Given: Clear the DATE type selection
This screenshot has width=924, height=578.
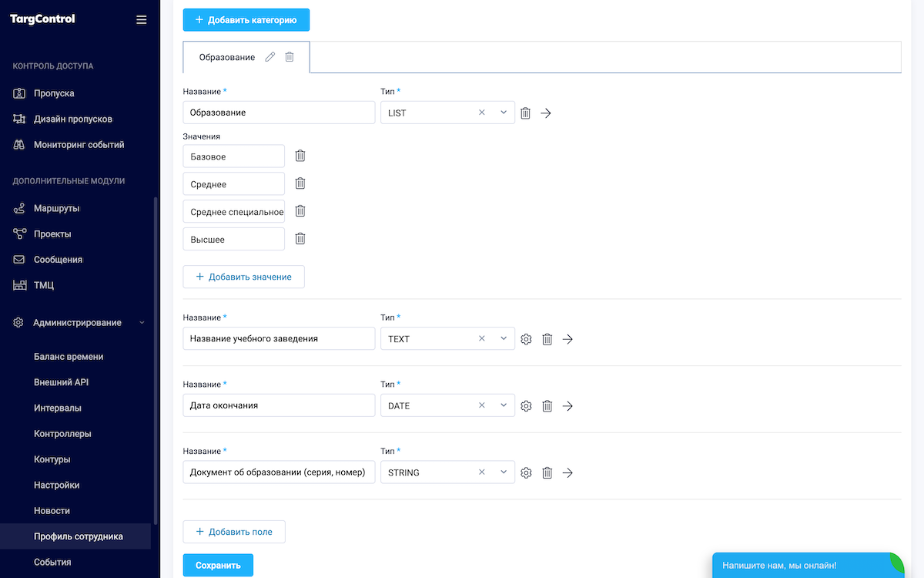Looking at the screenshot, I should 482,406.
